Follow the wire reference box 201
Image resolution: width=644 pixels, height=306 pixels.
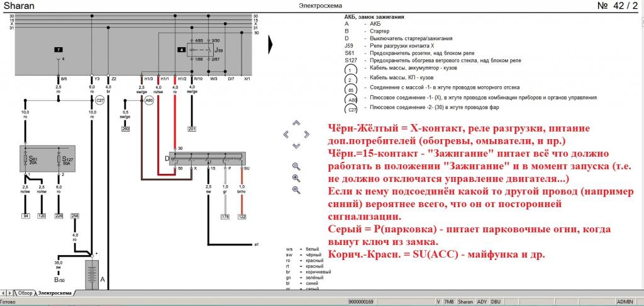pyautogui.click(x=192, y=129)
